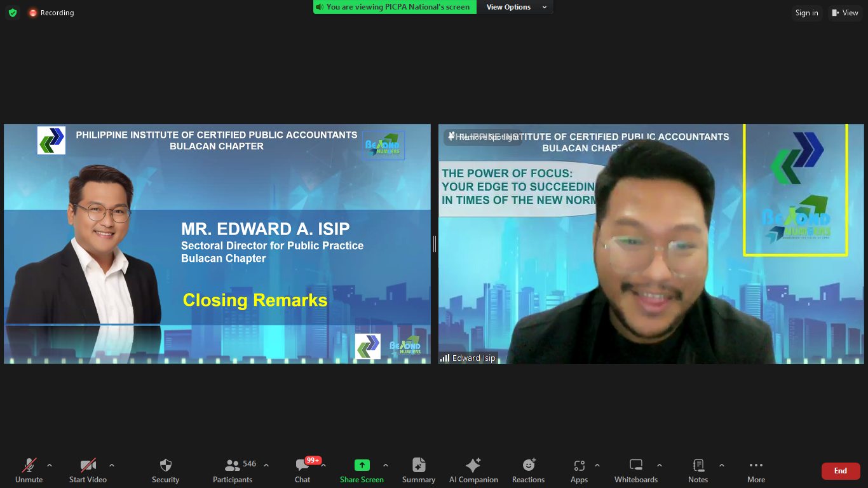Click the Recording indicator
This screenshot has height=488, width=868.
click(x=51, y=13)
